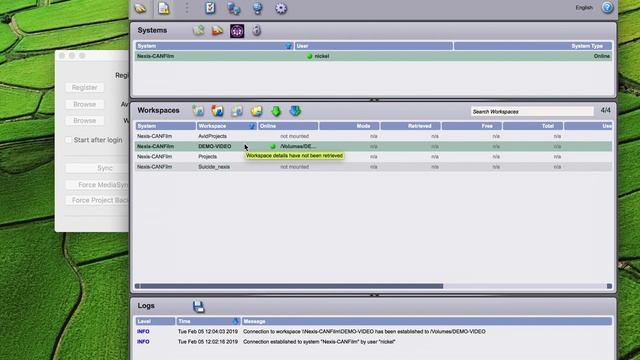Screen dimensions: 640x360
Task: Click the gray third icon in Workspaces toolbar
Action: click(x=237, y=111)
